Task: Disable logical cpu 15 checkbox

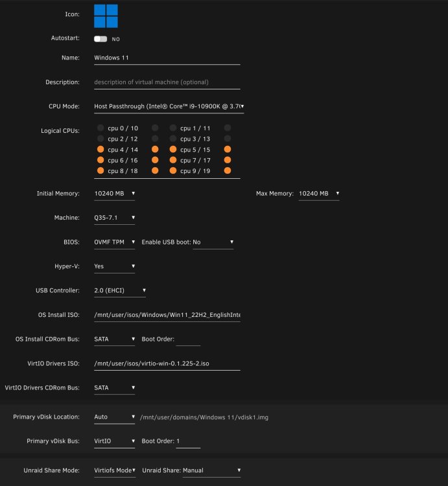Action: click(228, 150)
